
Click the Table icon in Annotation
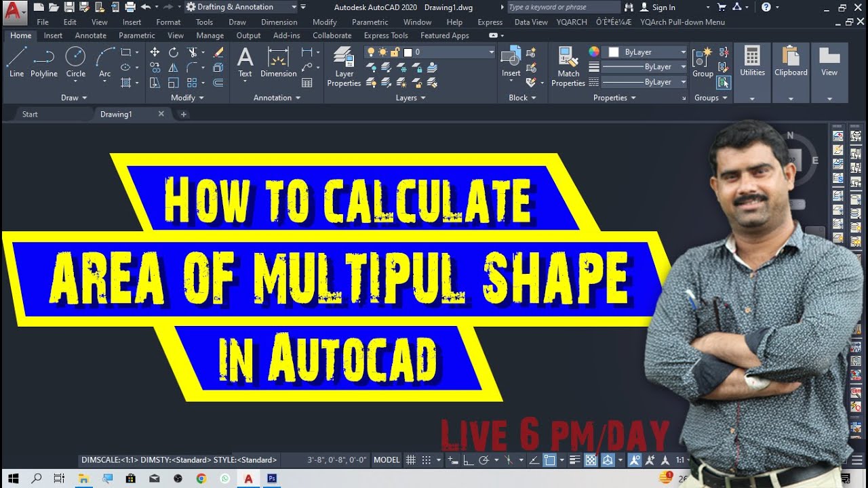[307, 83]
